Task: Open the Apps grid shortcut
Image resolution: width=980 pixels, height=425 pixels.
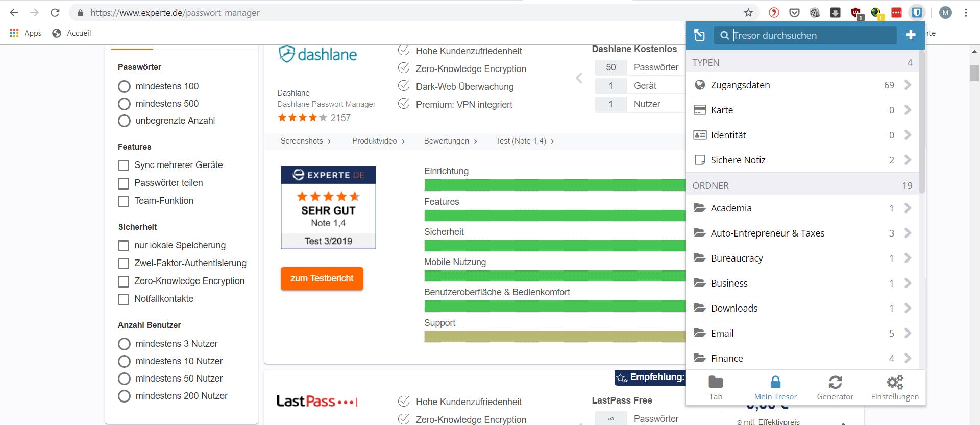Action: click(x=26, y=33)
